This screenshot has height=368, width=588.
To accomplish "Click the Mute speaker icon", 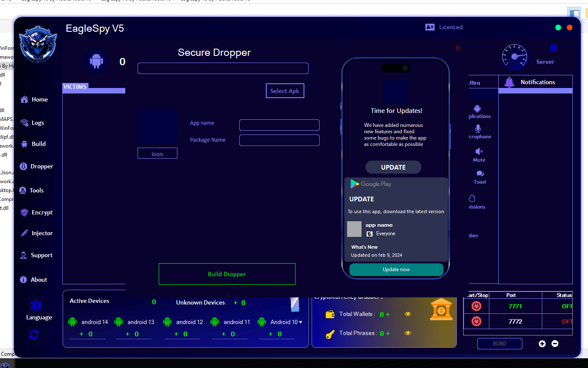I will click(479, 151).
